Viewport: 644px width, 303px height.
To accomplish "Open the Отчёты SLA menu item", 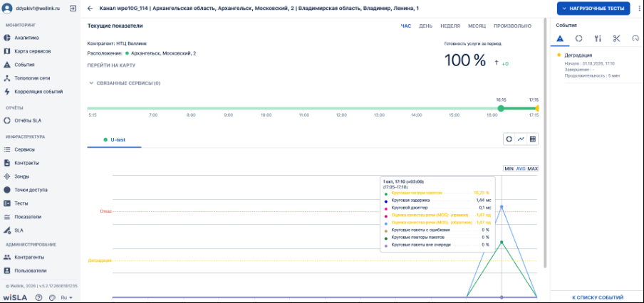I will click(x=28, y=120).
